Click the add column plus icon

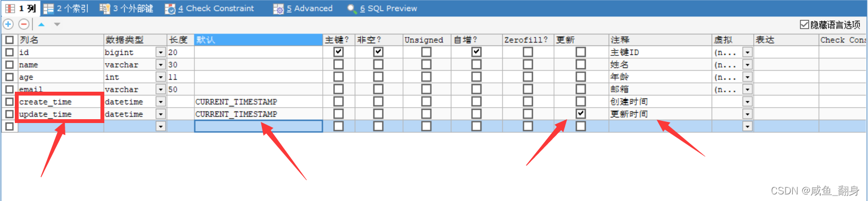8,24
